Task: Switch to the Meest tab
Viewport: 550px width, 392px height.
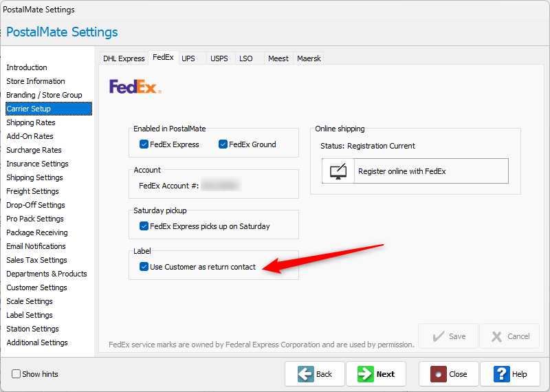Action: click(278, 58)
